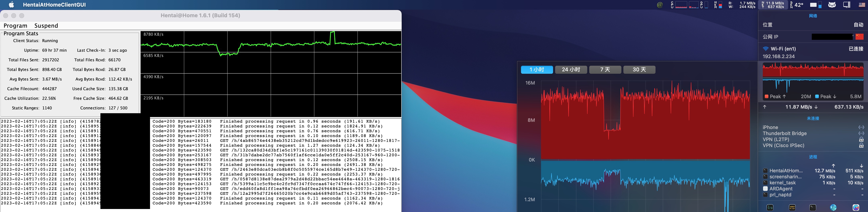868x212 pixels.
Task: Click the VPN (Cisco IPSec) interface row
Action: tap(813, 145)
